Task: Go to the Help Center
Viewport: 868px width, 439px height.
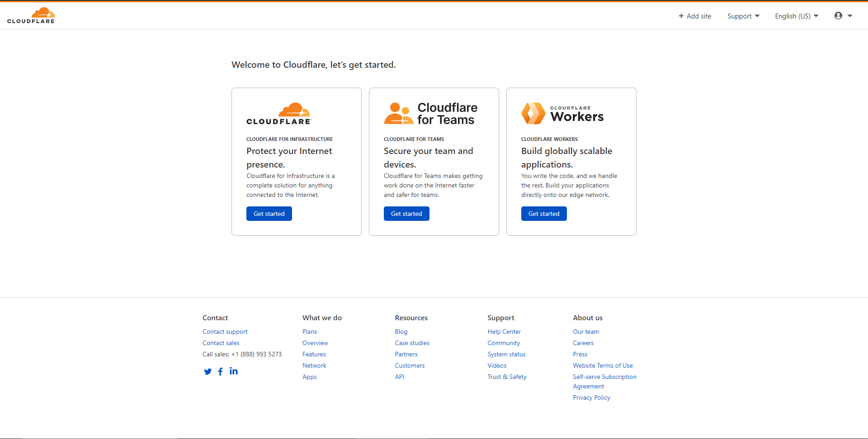Action: tap(504, 332)
